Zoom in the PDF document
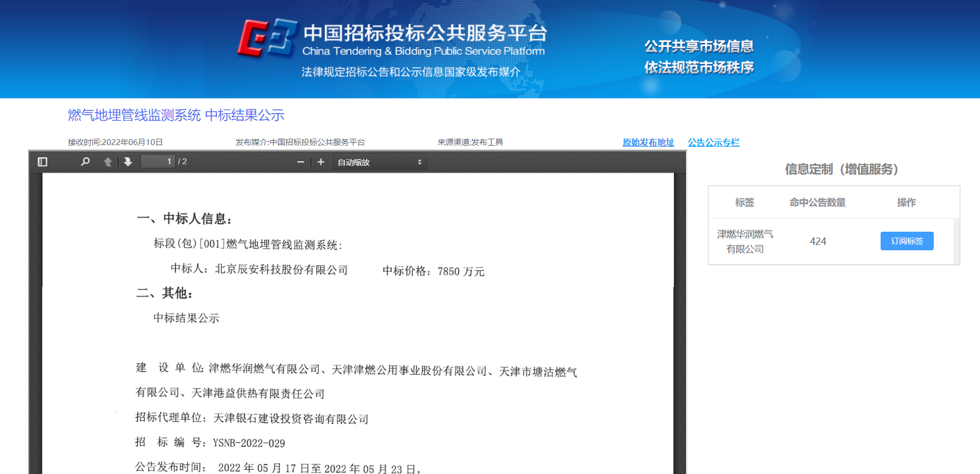 pyautogui.click(x=320, y=162)
